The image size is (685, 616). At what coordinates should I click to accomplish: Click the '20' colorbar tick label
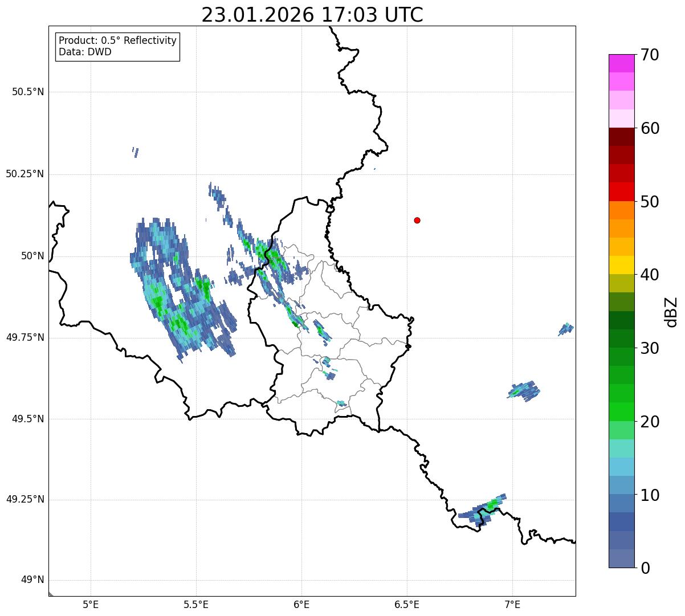click(x=649, y=422)
